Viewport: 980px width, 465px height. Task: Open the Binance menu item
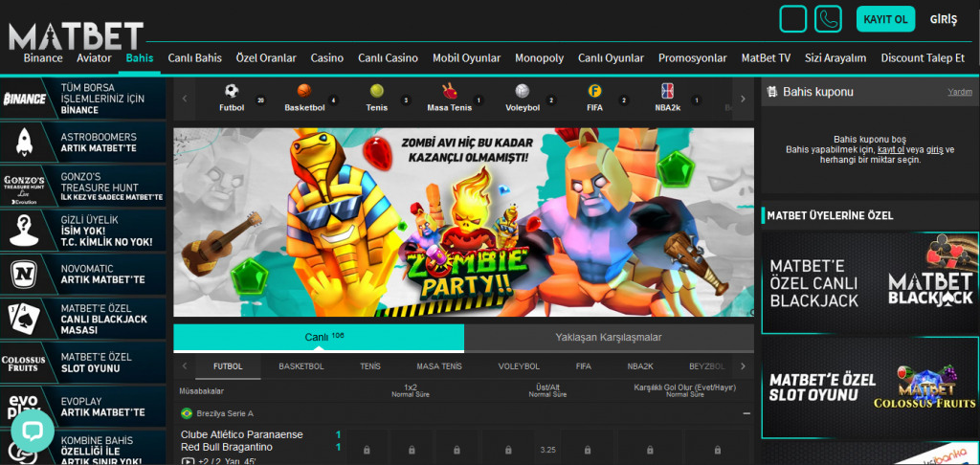tap(43, 58)
